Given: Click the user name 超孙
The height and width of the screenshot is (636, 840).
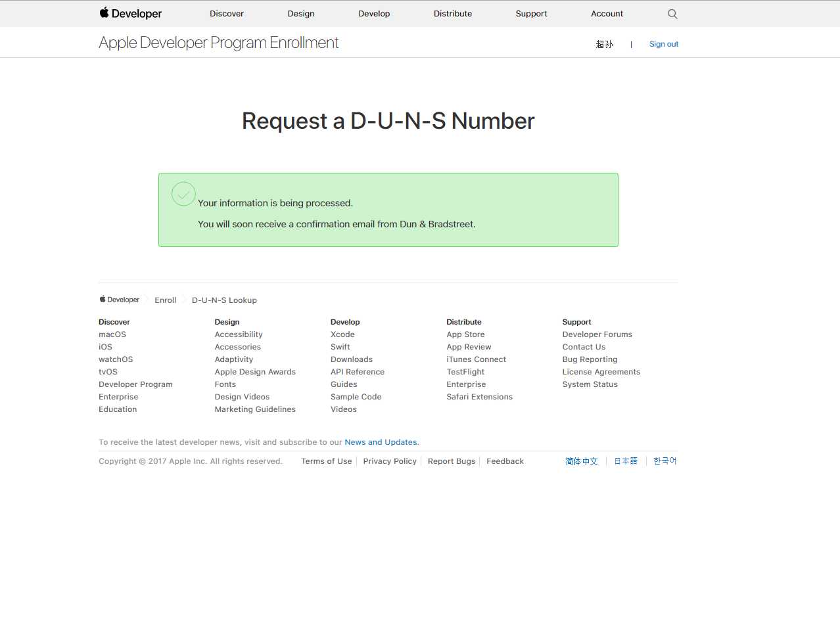Looking at the screenshot, I should tap(604, 44).
